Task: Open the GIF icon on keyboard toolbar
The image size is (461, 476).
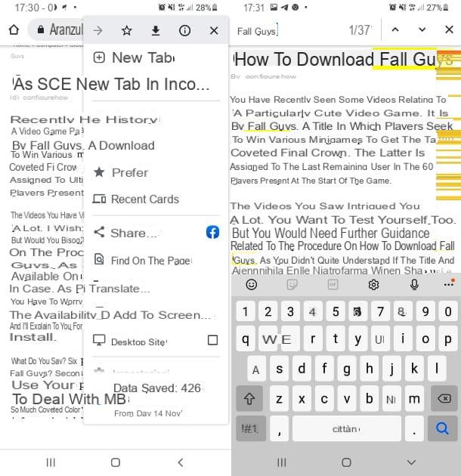Action: click(333, 284)
